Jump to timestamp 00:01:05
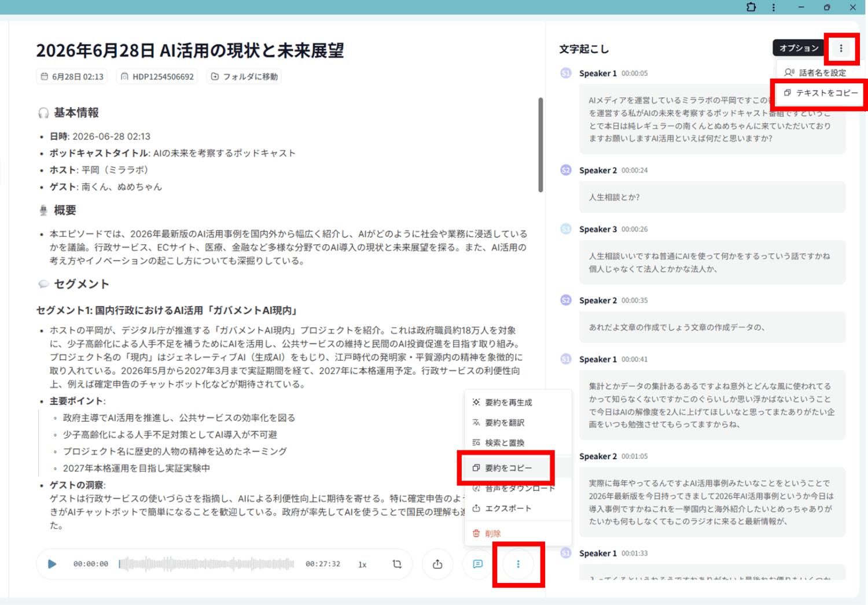This screenshot has height=605, width=868. tap(635, 456)
